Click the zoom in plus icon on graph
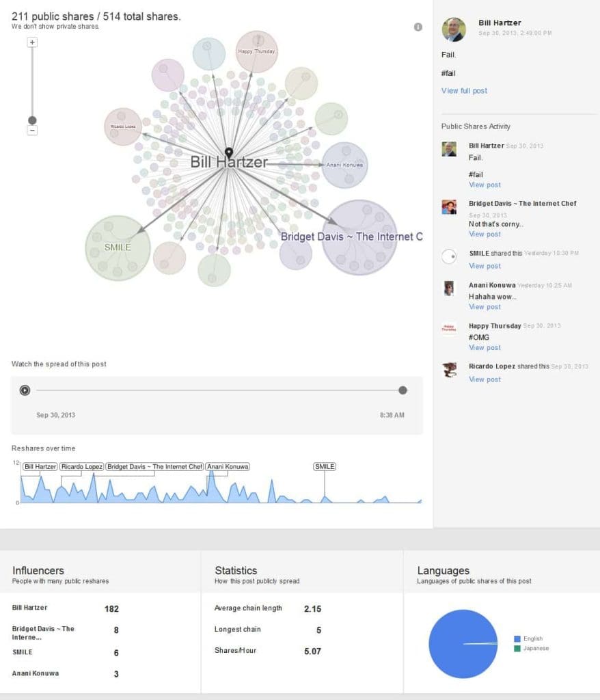This screenshot has height=700, width=600. [31, 42]
